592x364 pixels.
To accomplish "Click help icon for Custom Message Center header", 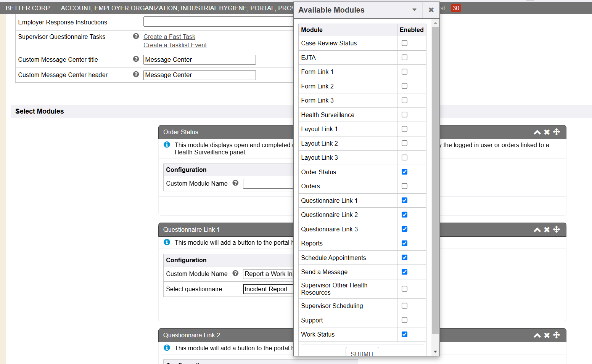I will (136, 74).
